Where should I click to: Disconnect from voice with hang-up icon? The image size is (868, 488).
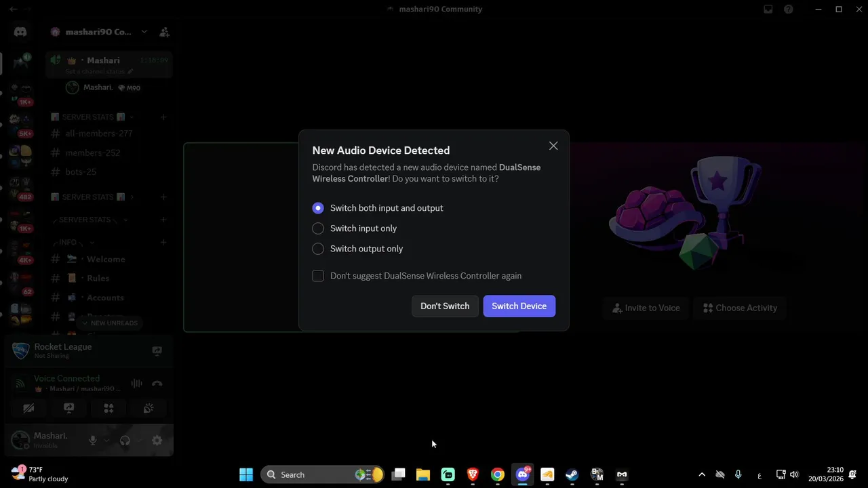157,384
